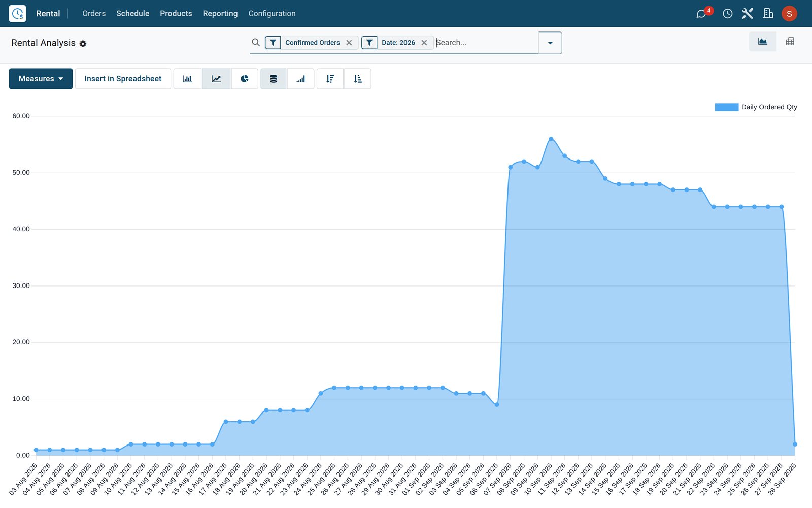812x508 pixels.
Task: Click the peak data point at 10 Sep 2026
Action: (551, 139)
